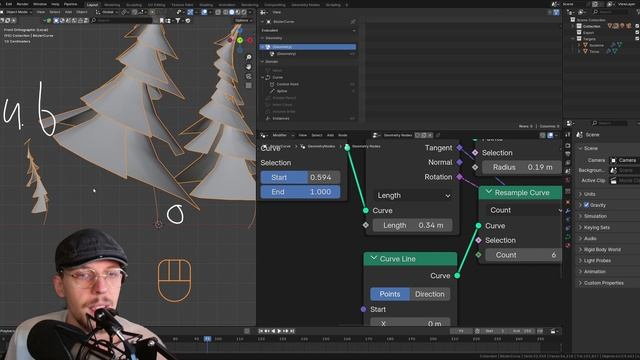
Task: Expand the Light Probes panel
Action: (x=597, y=260)
